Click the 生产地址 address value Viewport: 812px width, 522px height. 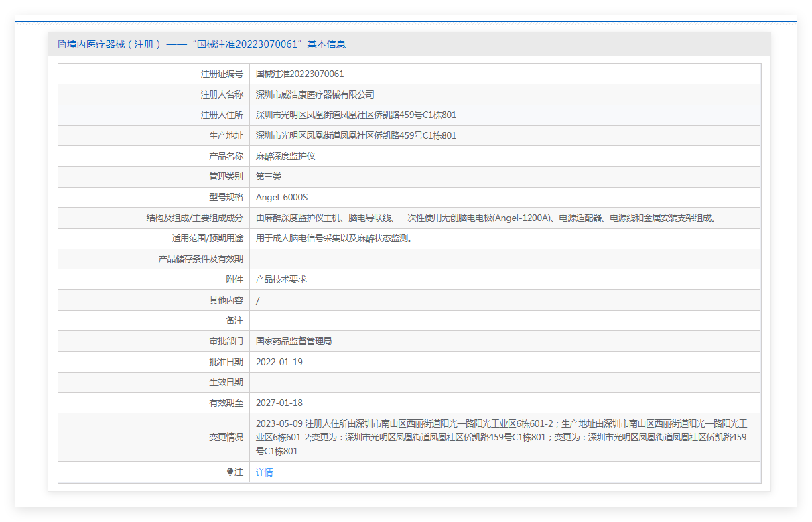click(x=356, y=135)
